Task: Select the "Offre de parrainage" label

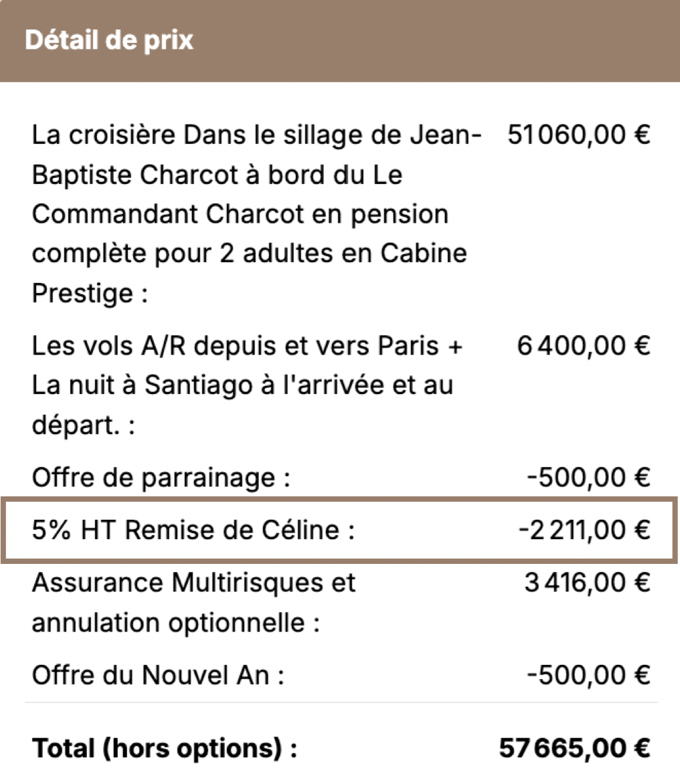Action: click(161, 478)
